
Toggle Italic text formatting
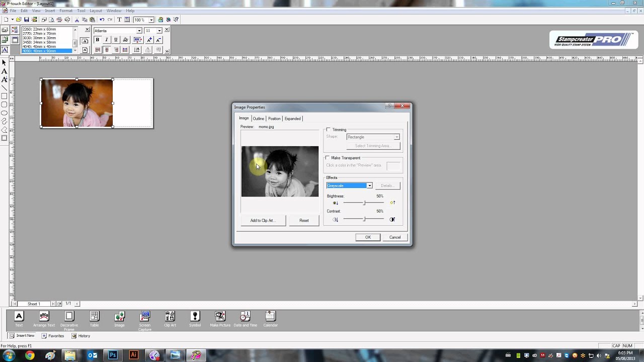pyautogui.click(x=107, y=40)
